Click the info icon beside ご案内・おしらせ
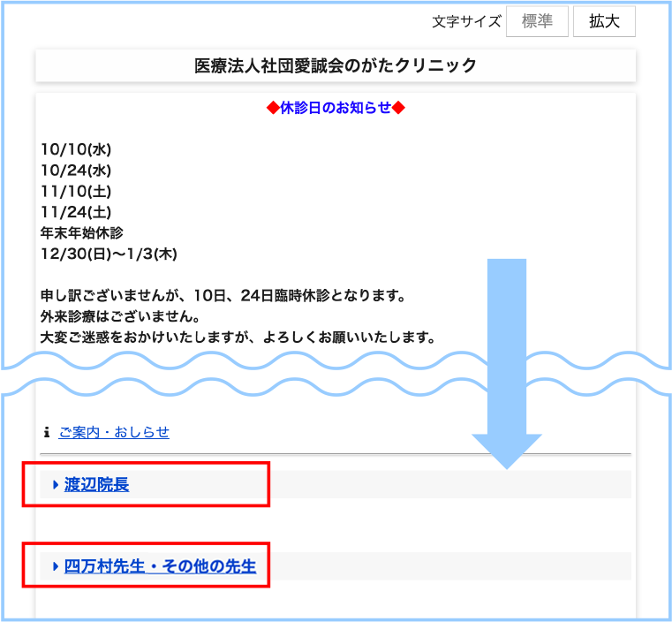This screenshot has height=622, width=672. coord(47,433)
